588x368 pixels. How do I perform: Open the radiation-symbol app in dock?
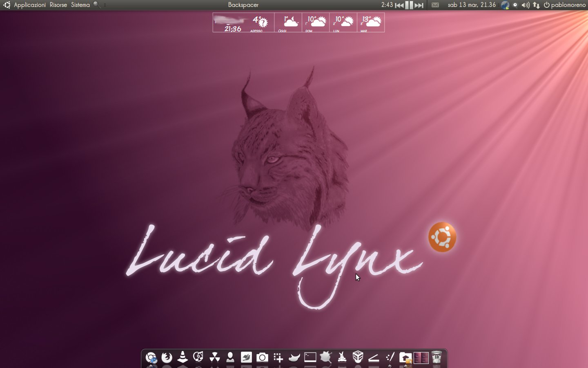click(214, 357)
